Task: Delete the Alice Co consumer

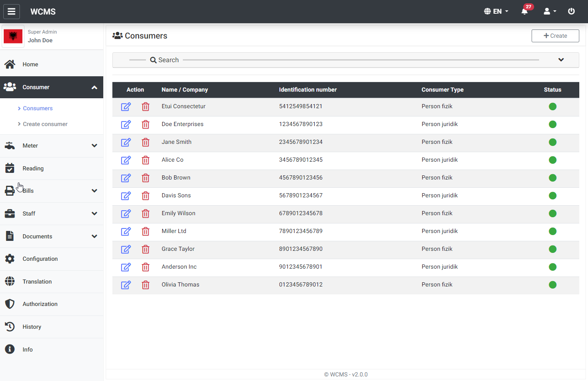Action: click(146, 160)
